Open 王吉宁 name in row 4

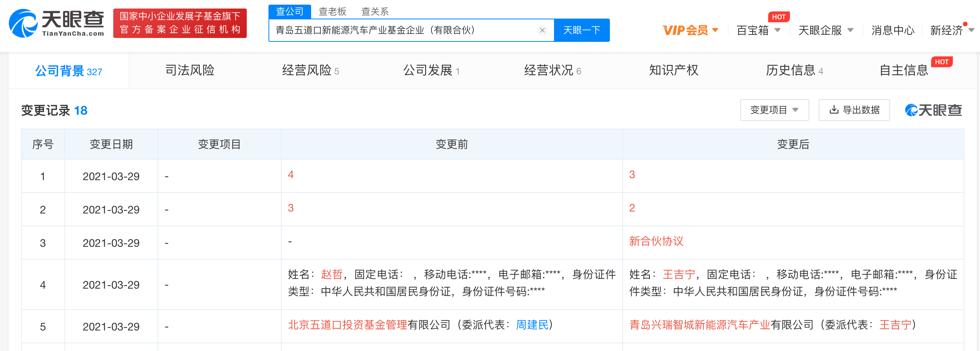pos(679,274)
